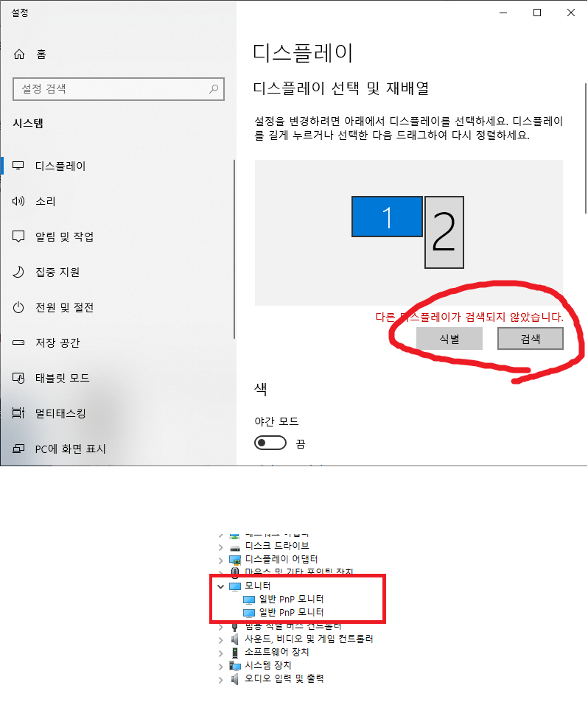Open the Sound (소리) settings icon
588x713 pixels.
point(18,201)
